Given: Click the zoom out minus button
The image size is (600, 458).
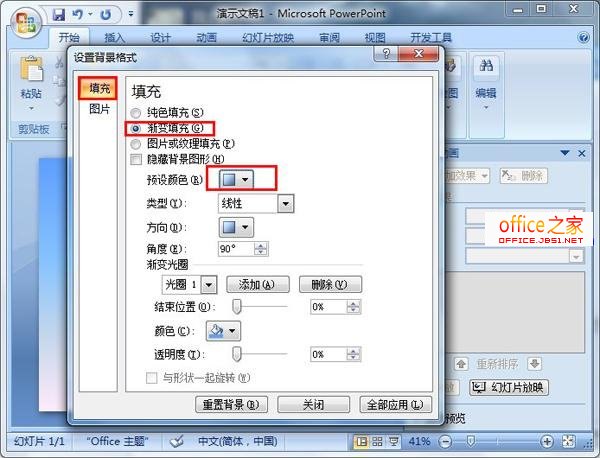Looking at the screenshot, I should pyautogui.click(x=445, y=442).
